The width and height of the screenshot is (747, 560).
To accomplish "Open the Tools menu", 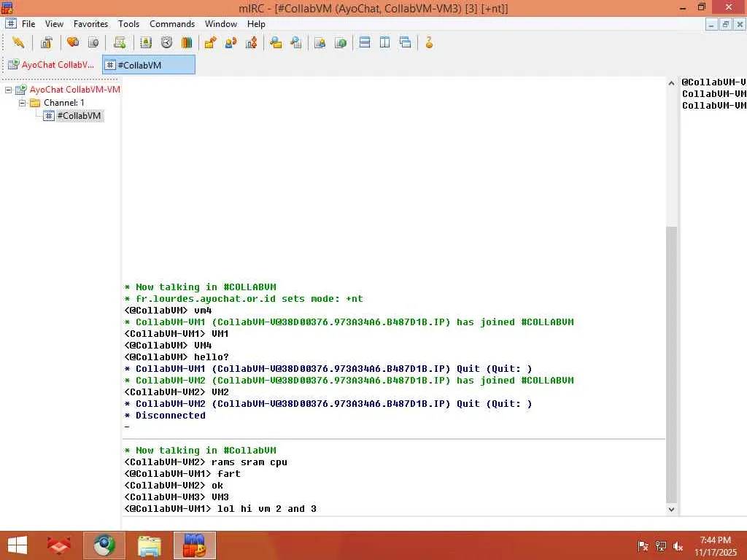I will [x=128, y=24].
